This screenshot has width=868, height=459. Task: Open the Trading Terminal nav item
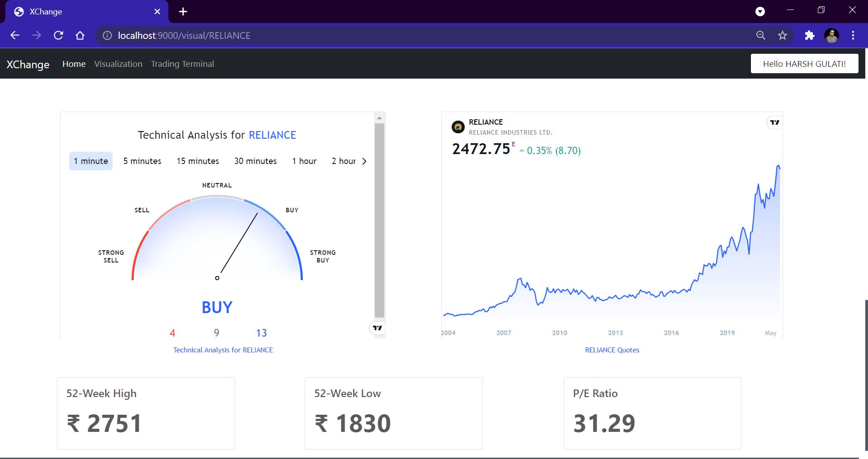click(183, 64)
